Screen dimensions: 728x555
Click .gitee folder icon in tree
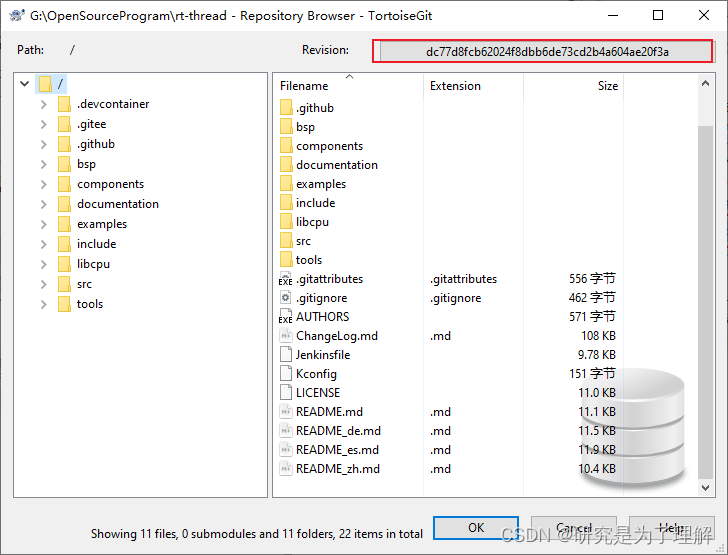click(64, 124)
